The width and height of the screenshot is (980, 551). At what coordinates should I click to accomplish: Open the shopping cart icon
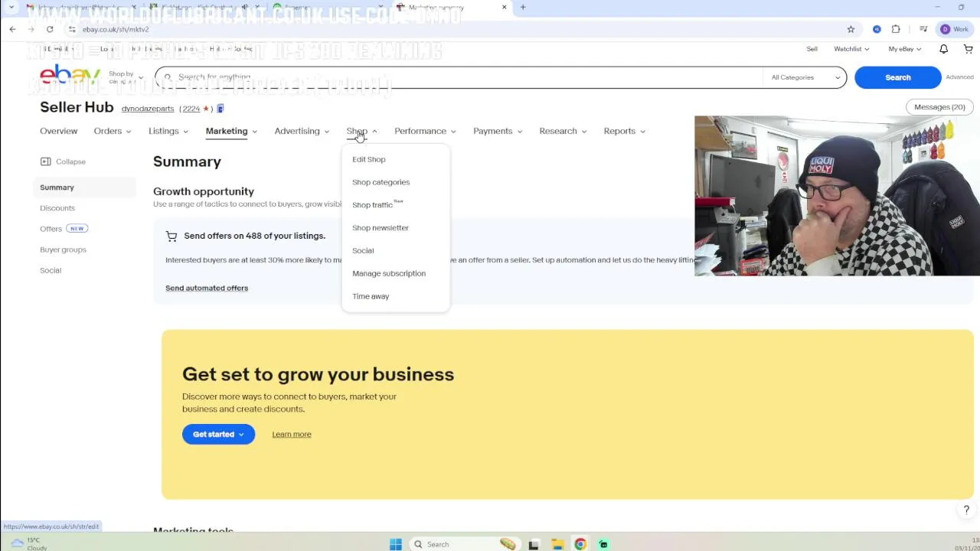click(968, 49)
